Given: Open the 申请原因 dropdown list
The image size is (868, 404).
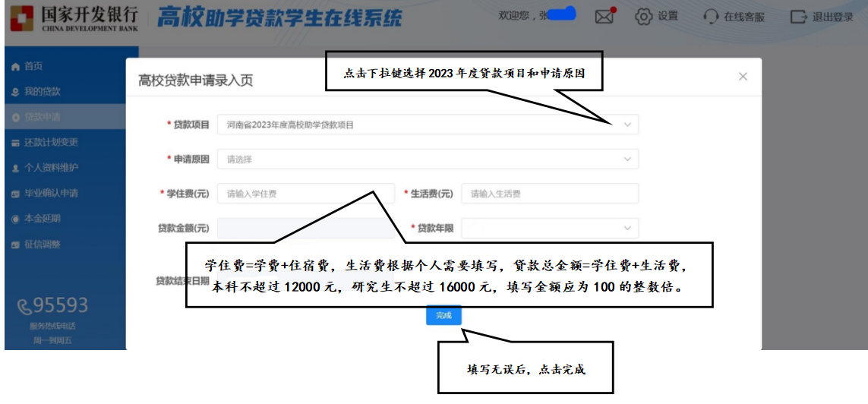Looking at the screenshot, I should tap(627, 159).
